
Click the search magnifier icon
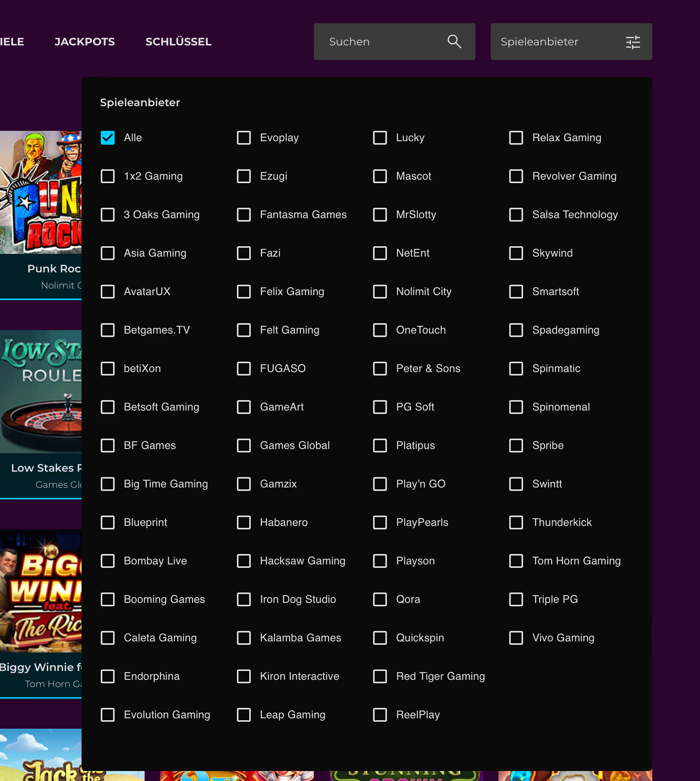[x=454, y=42]
